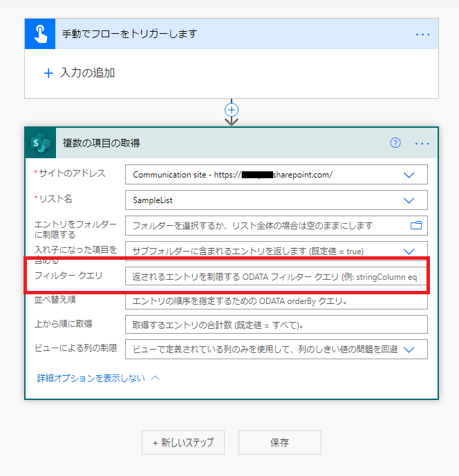Click the 上から順に取得 input field
Screen dimensions: 459x476
click(x=275, y=325)
